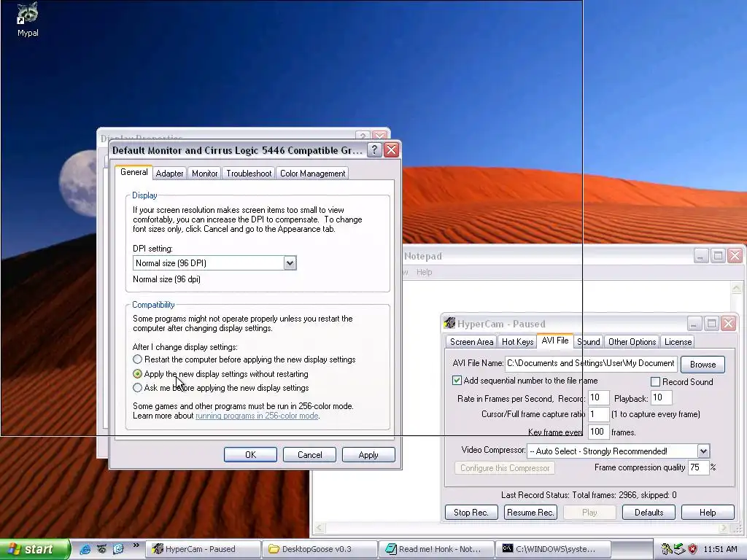This screenshot has width=747, height=560.
Task: Click OK in the monitor properties dialog
Action: (251, 455)
